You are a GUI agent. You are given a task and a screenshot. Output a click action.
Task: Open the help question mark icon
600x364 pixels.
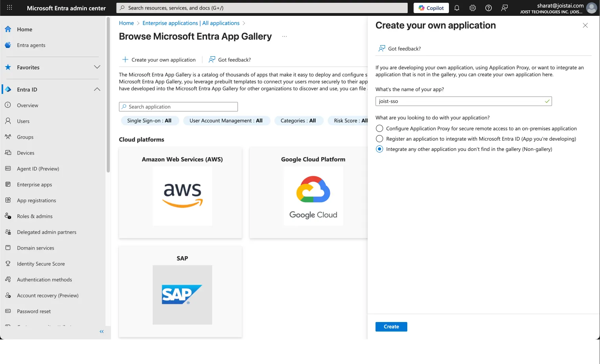click(489, 8)
